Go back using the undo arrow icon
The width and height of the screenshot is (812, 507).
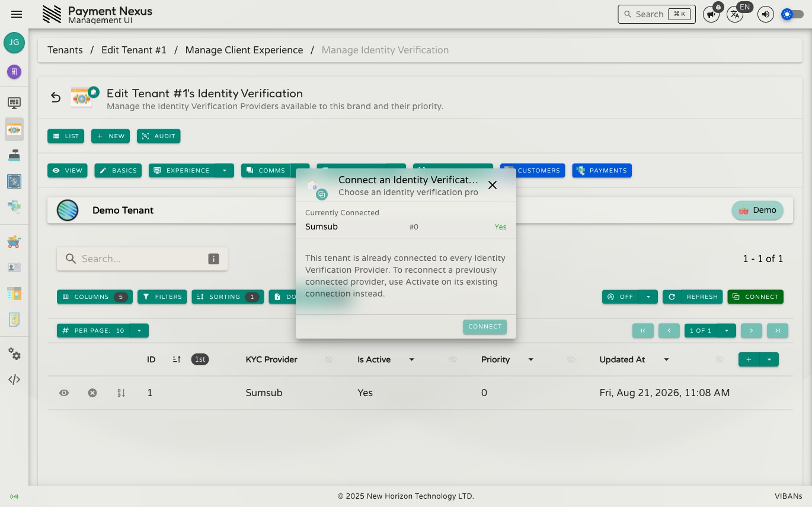[56, 97]
